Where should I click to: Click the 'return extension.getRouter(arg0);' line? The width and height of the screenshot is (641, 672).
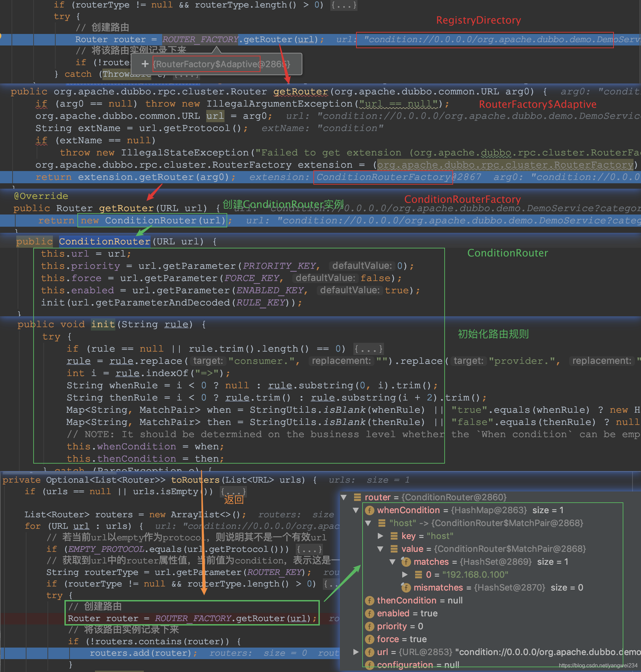136,177
